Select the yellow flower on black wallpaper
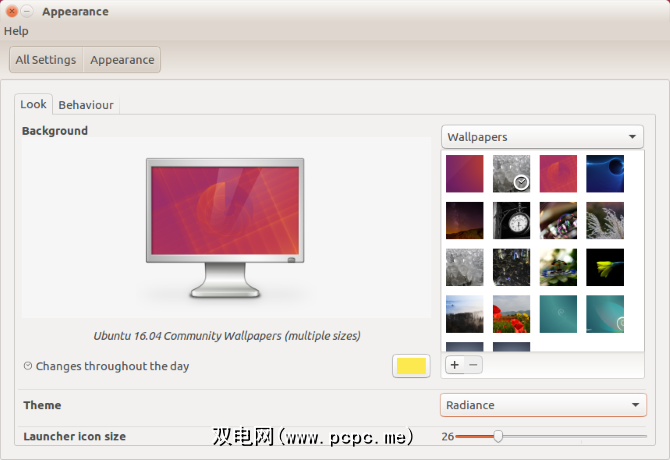The image size is (670, 460). point(605,267)
